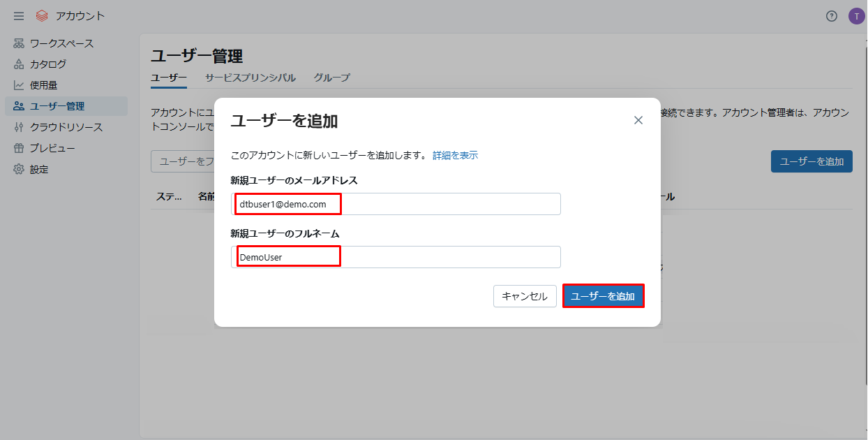Image resolution: width=868 pixels, height=440 pixels.
Task: Click the ワークスペース sidebar icon
Action: click(19, 43)
